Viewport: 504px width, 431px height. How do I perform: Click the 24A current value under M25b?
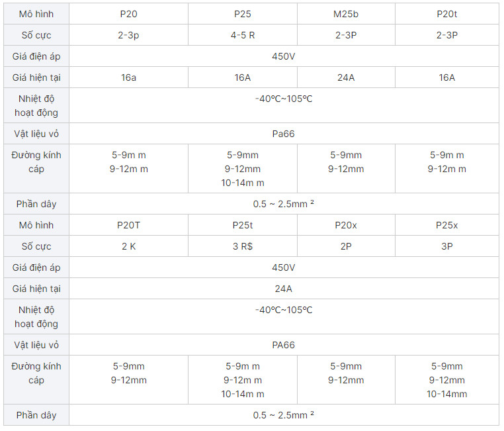[346, 77]
